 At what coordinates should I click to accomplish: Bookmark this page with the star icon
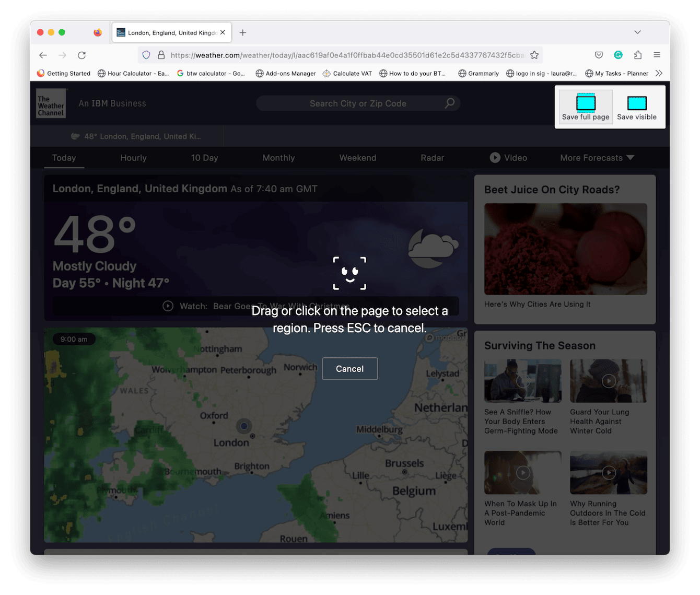(x=534, y=55)
